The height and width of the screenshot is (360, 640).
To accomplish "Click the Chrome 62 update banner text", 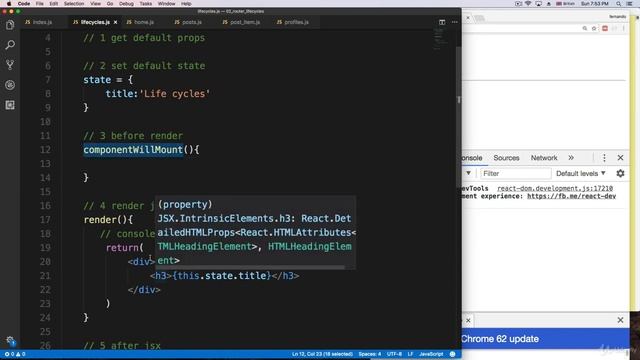I will [x=500, y=339].
